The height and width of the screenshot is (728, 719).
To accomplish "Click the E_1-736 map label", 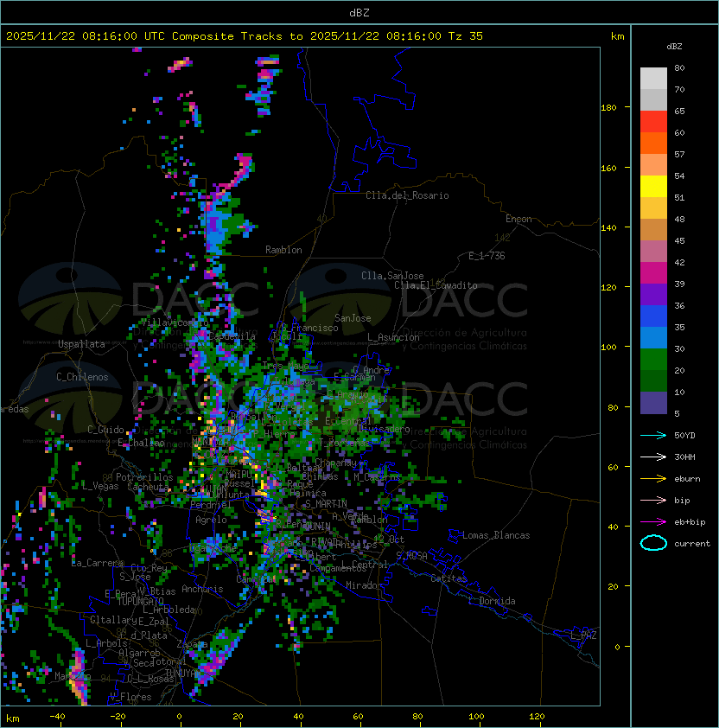I will [487, 256].
